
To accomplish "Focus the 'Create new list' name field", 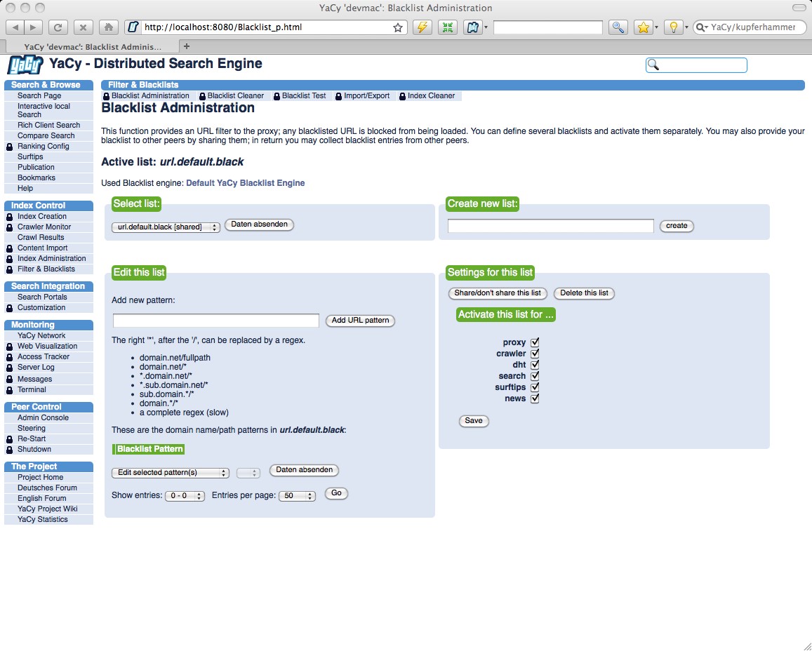I will 550,226.
